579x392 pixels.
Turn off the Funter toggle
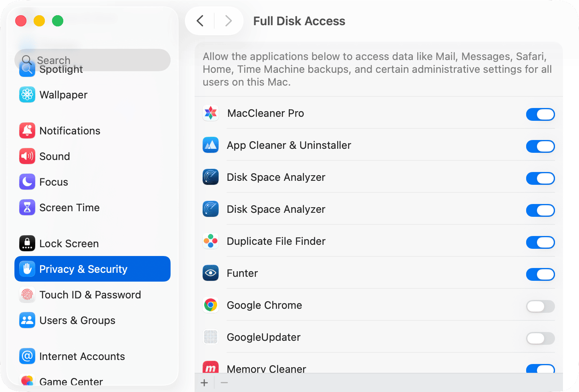(x=540, y=274)
